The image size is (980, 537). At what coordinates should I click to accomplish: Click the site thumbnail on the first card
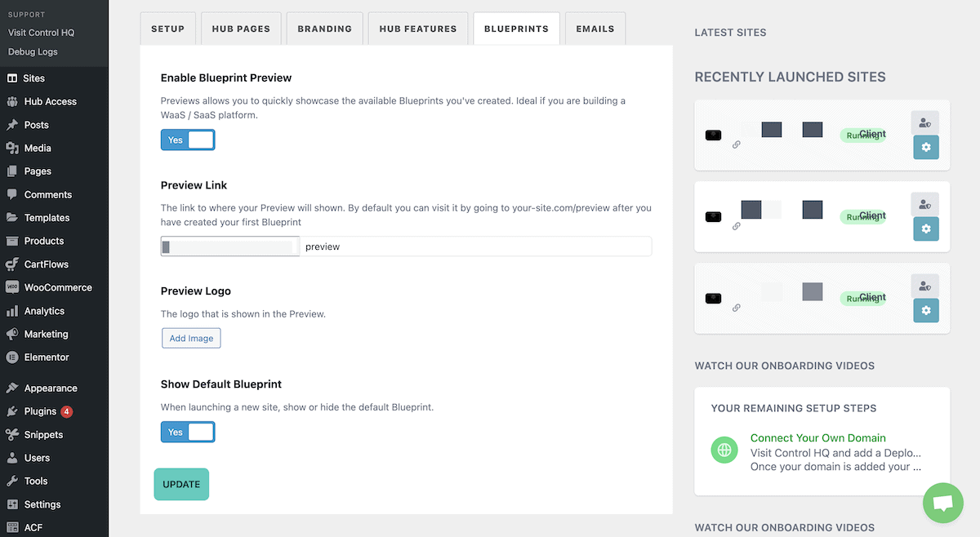tap(713, 135)
